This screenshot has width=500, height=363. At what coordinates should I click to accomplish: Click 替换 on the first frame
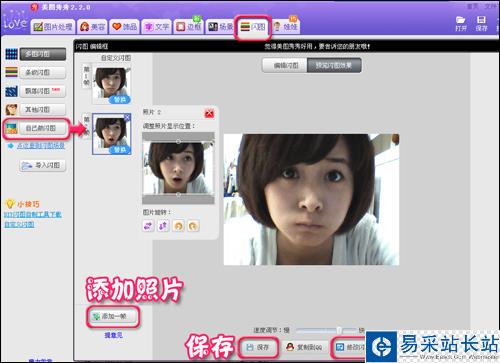(x=120, y=100)
